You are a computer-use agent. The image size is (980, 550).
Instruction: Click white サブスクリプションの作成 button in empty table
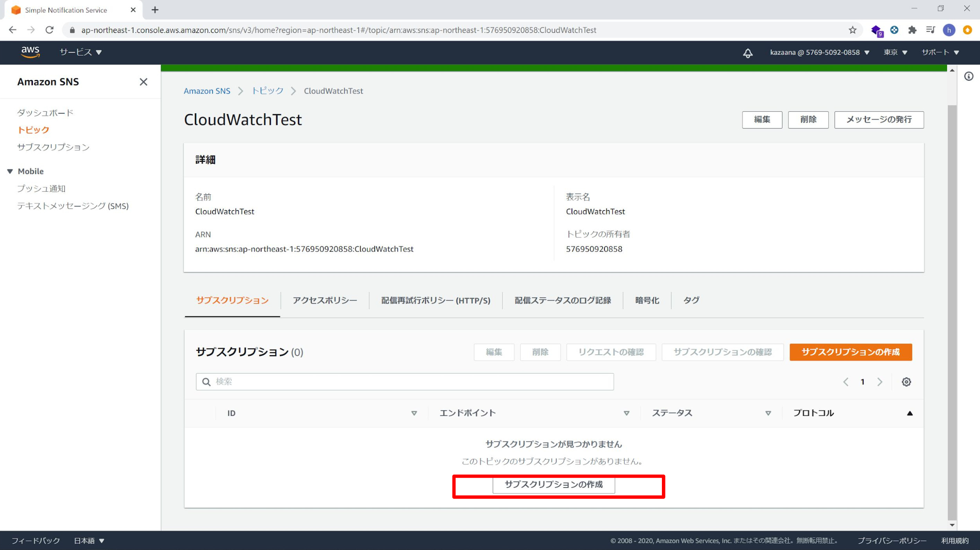[554, 485]
